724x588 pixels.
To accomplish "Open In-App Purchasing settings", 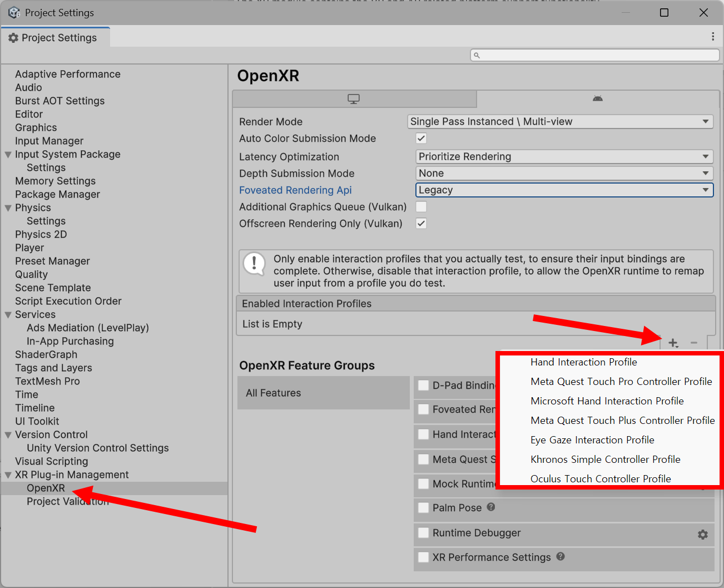I will point(71,342).
